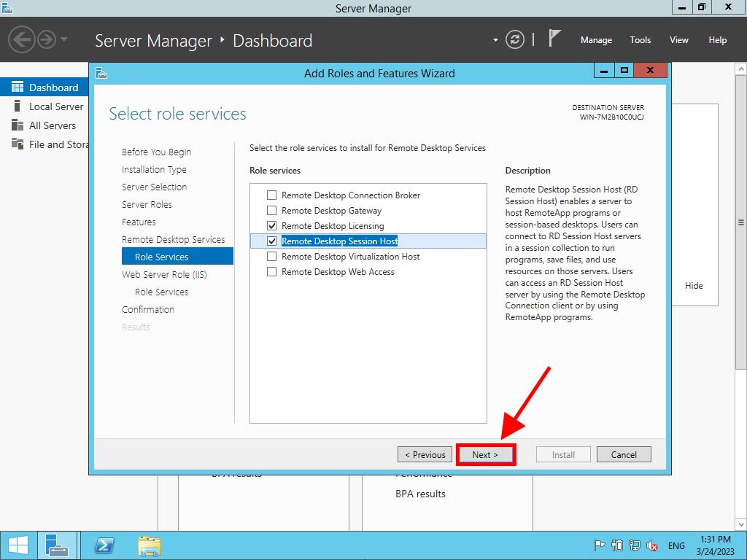
Task: Minimize the Add Roles and Features Wizard
Action: (605, 71)
